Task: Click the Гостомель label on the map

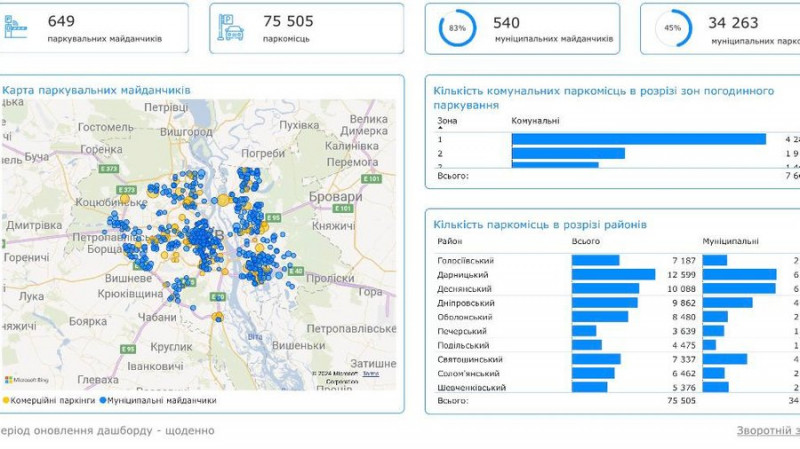Action: pyautogui.click(x=106, y=127)
